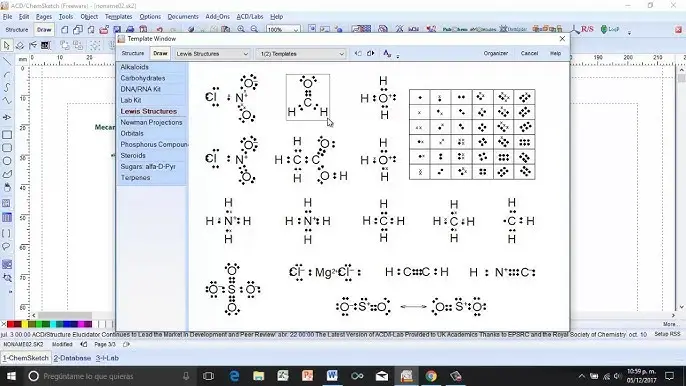Switch main window to Structure mode
Screen dimensions: 686x386
(17, 30)
